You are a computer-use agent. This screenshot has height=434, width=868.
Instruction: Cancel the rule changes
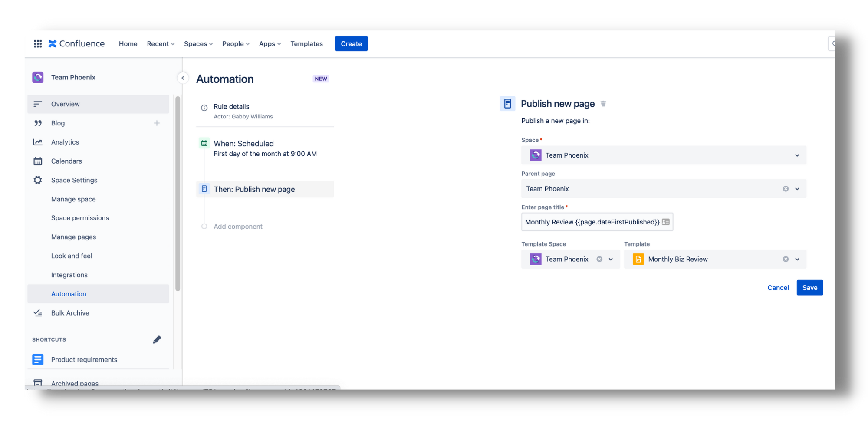[778, 288]
